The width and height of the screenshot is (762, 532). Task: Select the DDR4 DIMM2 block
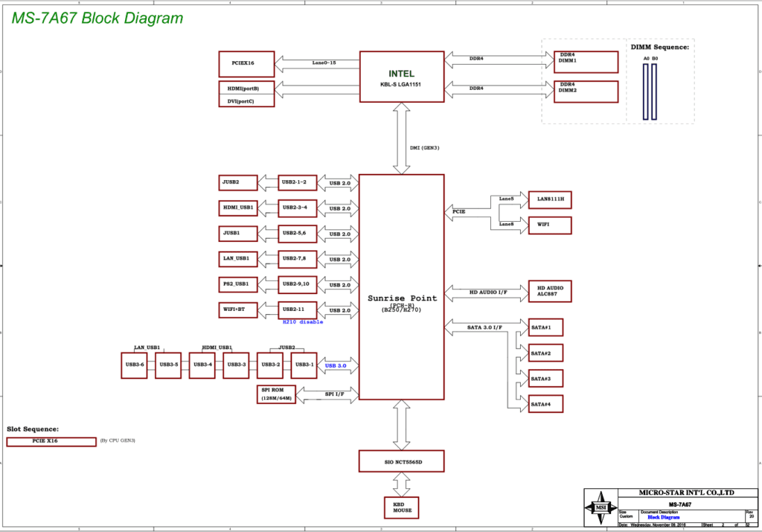point(586,92)
